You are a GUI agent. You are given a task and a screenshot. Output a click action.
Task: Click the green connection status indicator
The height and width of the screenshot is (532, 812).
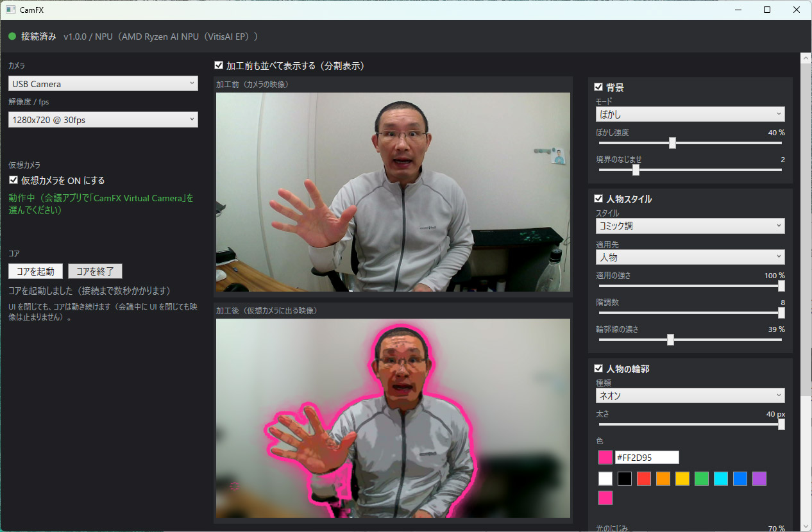(x=12, y=37)
